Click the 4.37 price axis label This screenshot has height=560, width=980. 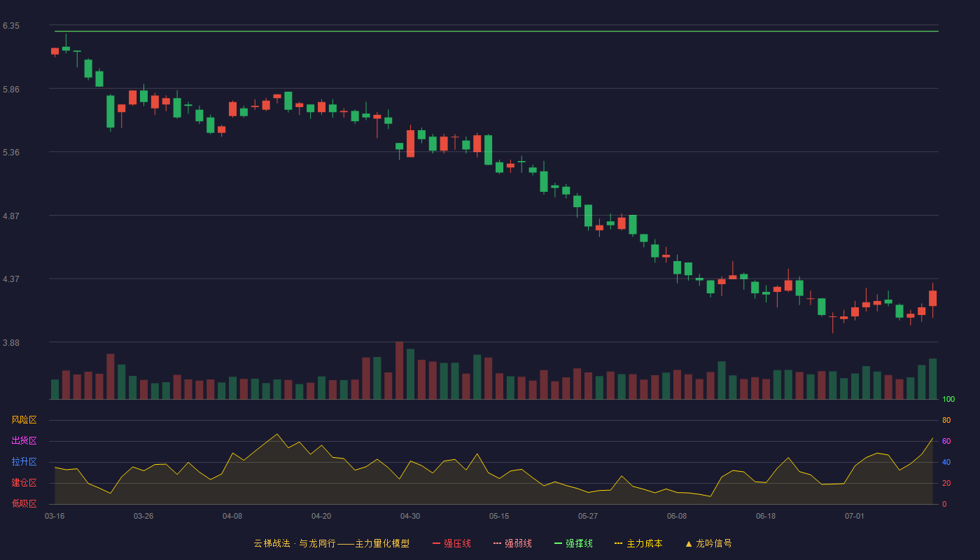[11, 279]
